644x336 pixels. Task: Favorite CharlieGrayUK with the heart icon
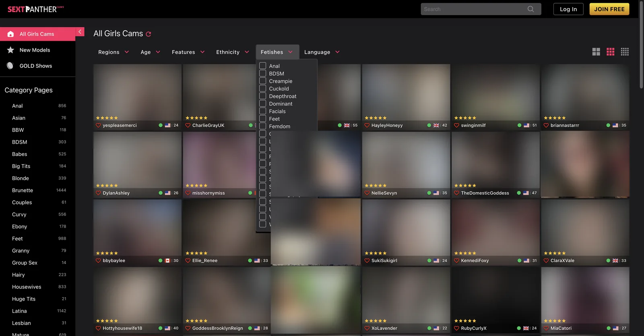tap(188, 125)
